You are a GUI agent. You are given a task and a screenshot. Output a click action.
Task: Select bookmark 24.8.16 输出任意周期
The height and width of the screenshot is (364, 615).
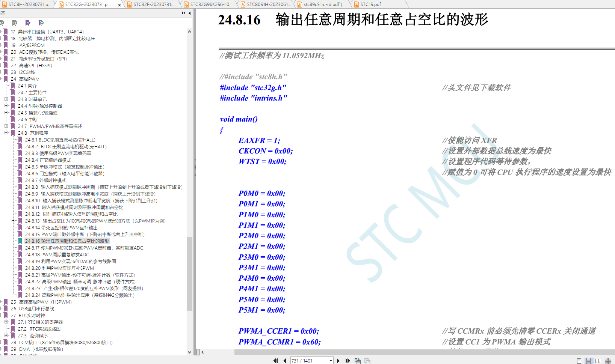tap(67, 241)
